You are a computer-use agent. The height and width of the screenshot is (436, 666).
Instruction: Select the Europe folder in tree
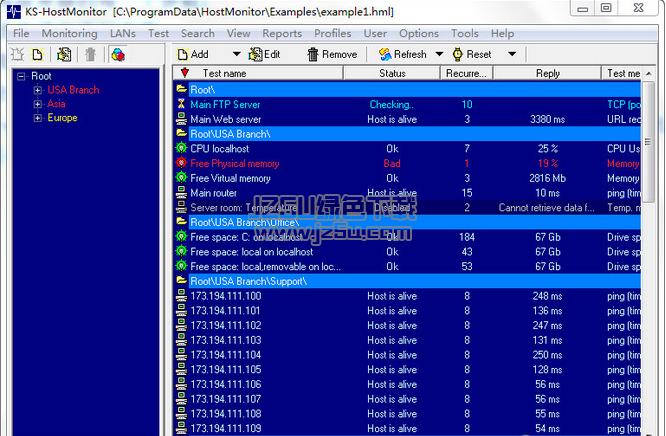coord(62,118)
